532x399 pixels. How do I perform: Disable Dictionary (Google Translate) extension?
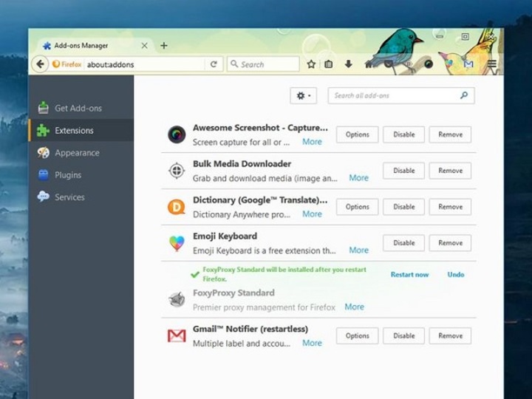click(403, 207)
